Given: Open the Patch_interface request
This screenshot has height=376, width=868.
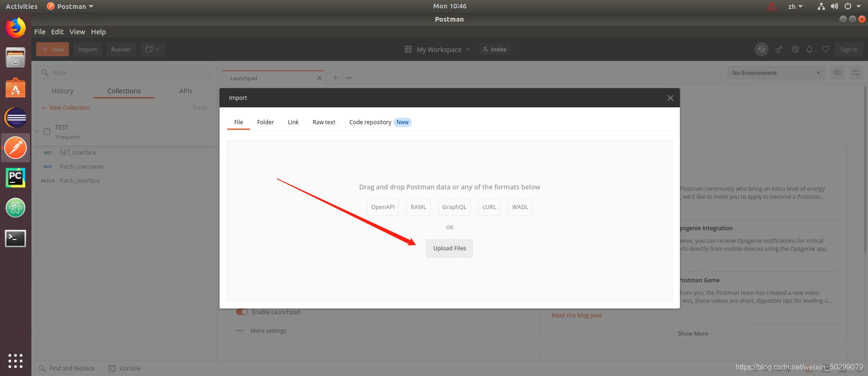Looking at the screenshot, I should pos(124,180).
